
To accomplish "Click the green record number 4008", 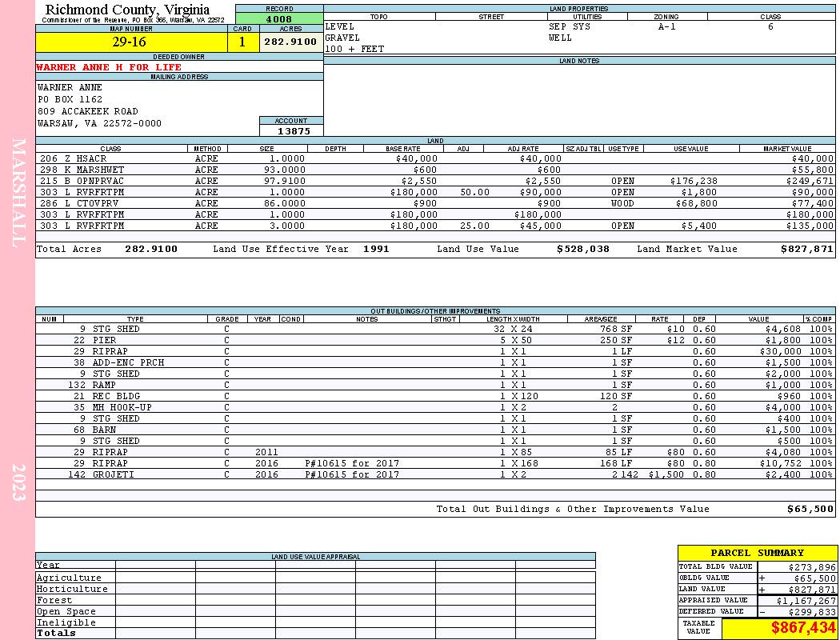I will 279,18.
